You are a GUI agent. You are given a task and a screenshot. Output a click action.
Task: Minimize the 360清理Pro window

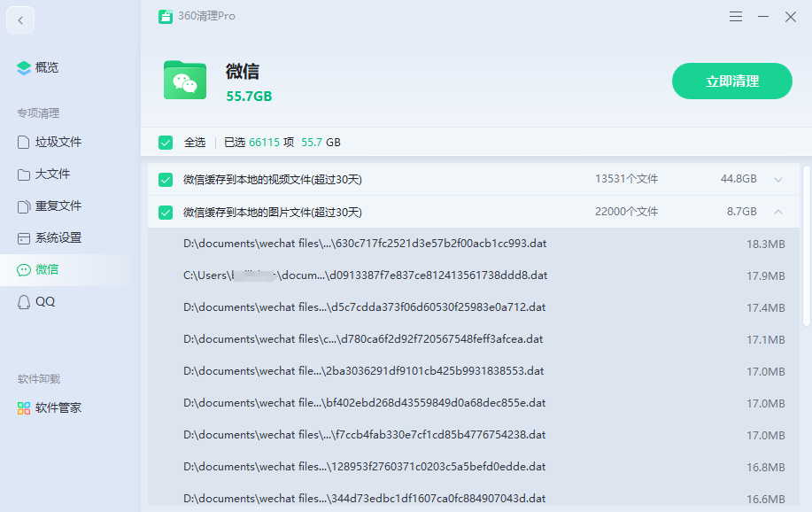(762, 17)
